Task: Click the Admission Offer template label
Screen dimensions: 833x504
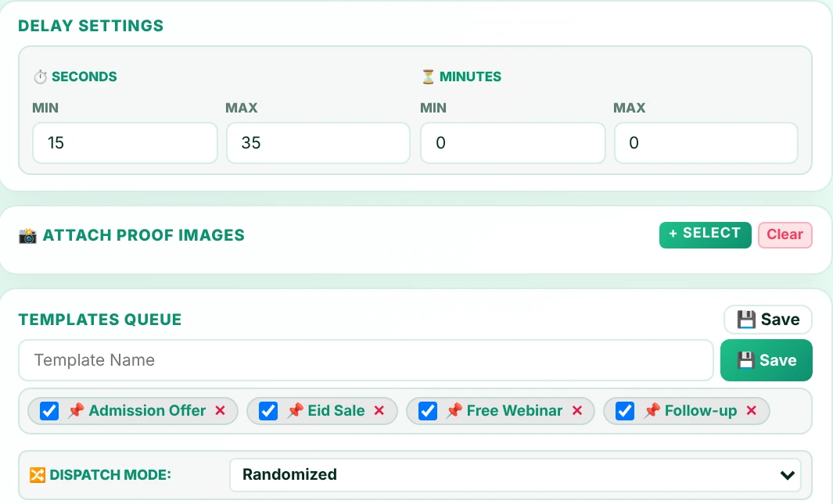Action: pyautogui.click(x=147, y=411)
